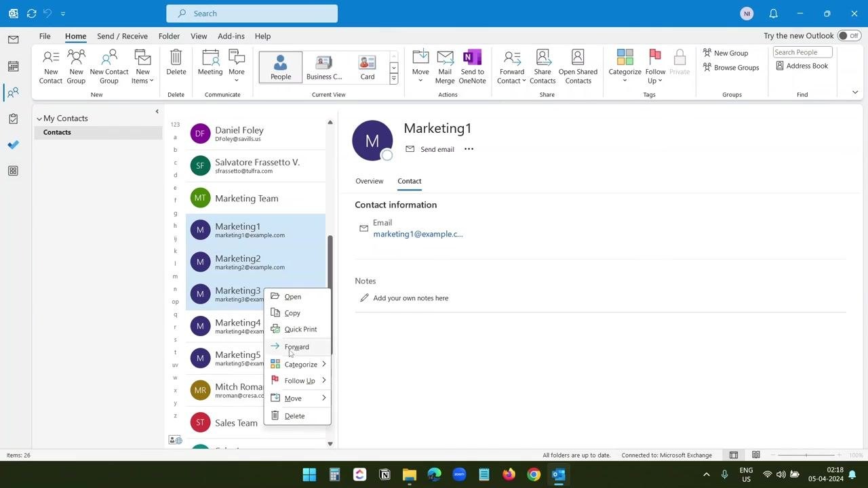This screenshot has height=488, width=868.
Task: Switch to Overview tab of contact
Action: tap(370, 181)
